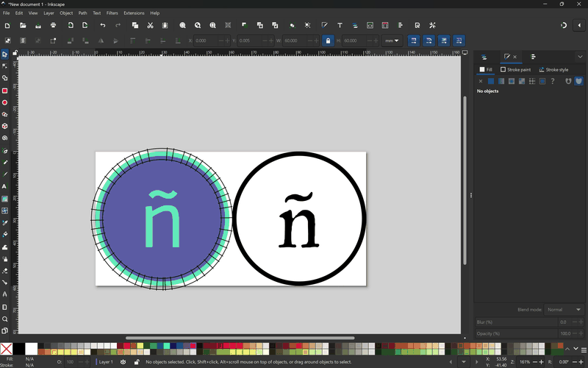The image size is (588, 368).
Task: Open Align and Distribute from toolbar
Action: click(401, 25)
